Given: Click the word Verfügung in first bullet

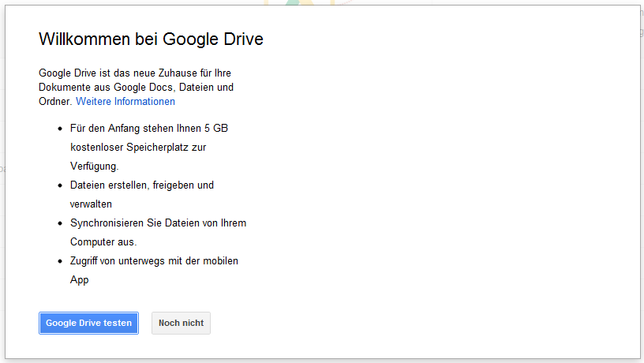Looking at the screenshot, I should tap(95, 167).
